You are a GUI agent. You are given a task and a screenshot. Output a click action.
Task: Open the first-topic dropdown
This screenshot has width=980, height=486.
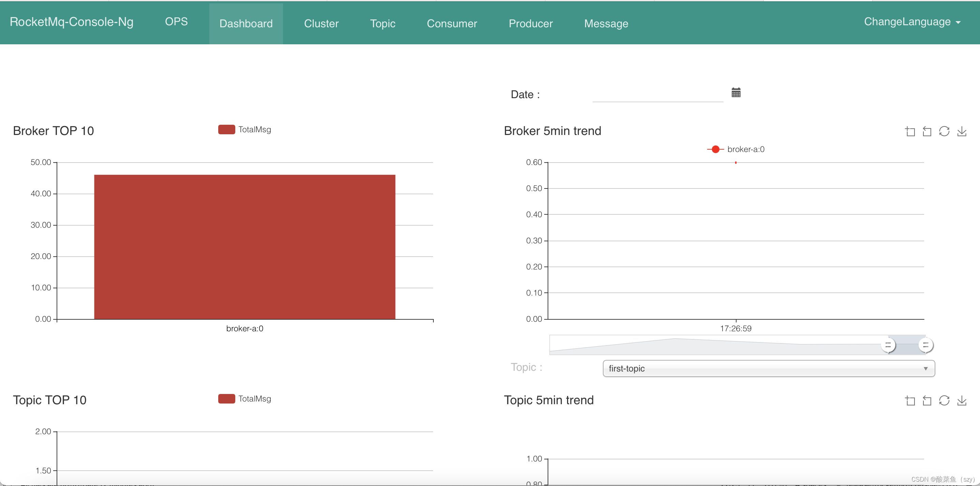tap(769, 368)
